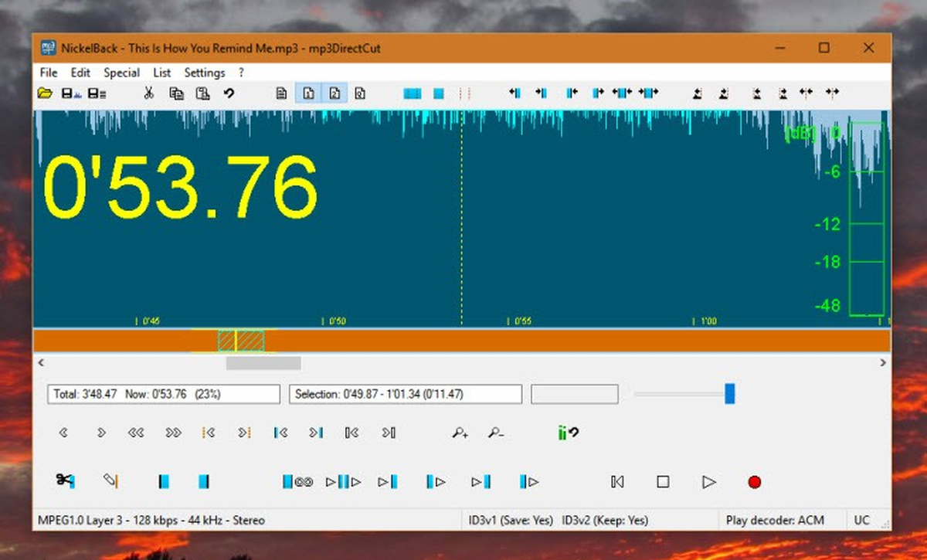
Task: Skip forward with the double right chevron
Action: click(174, 433)
